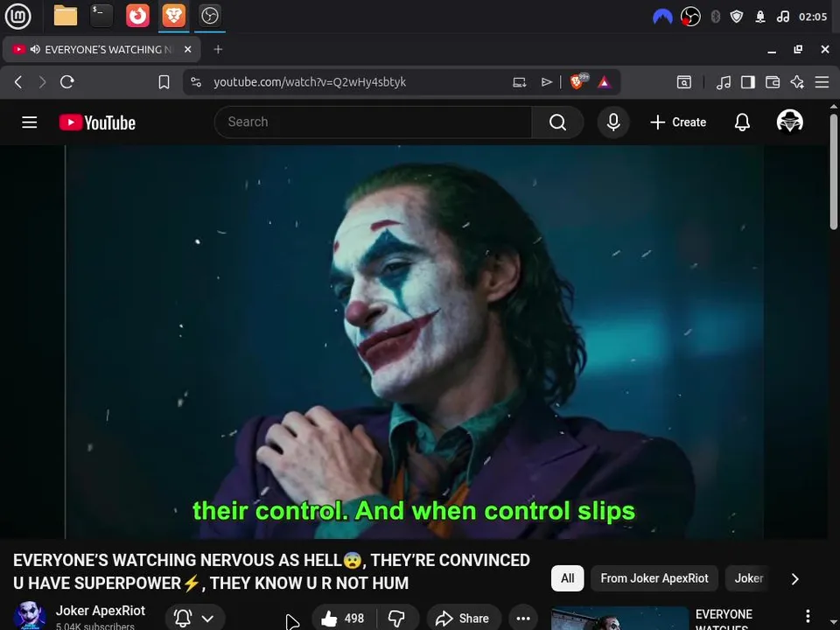This screenshot has height=630, width=840.
Task: Share this video
Action: pyautogui.click(x=464, y=619)
